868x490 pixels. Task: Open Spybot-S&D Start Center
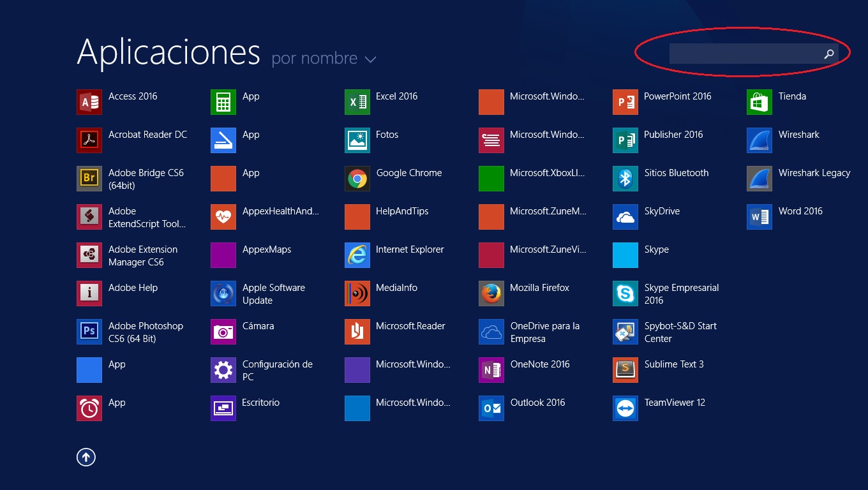pos(625,332)
